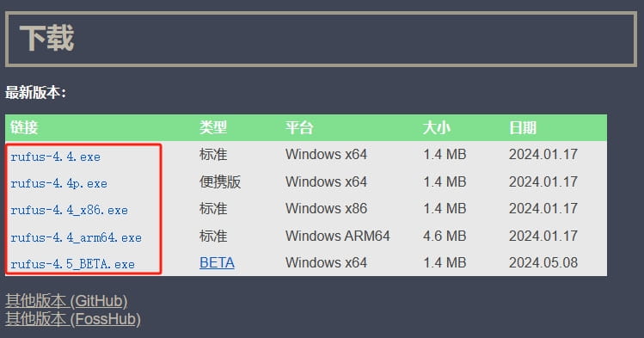Click the 4.6 MB size cell
This screenshot has width=644, height=338.
pyautogui.click(x=445, y=236)
